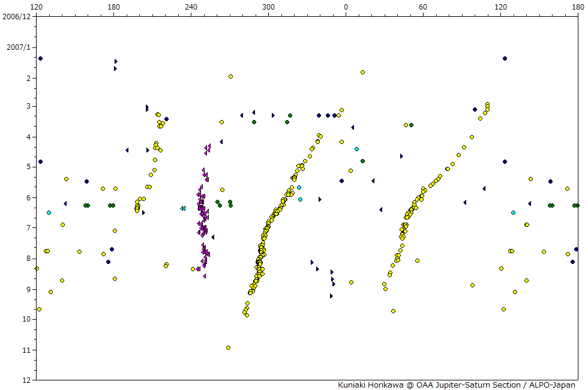Select month label '7' on the vertical axis
Viewport: 588px width, 390px height.
click(x=28, y=227)
